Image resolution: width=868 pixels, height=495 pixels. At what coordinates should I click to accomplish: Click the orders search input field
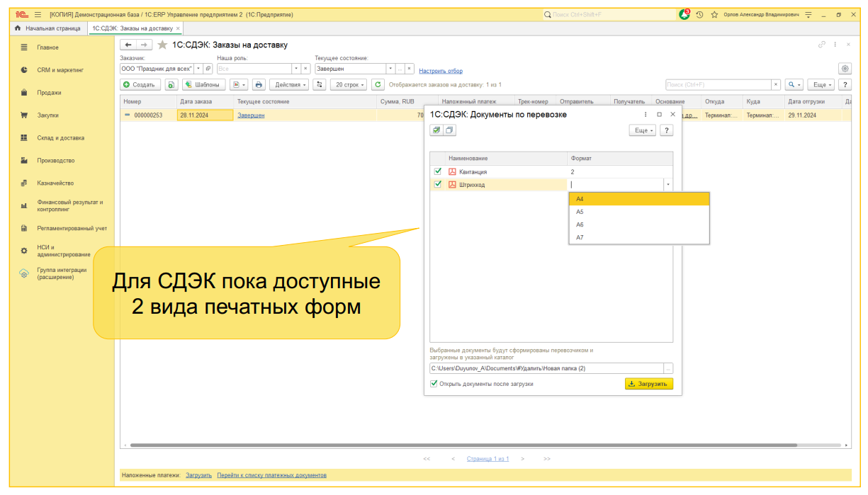click(x=717, y=84)
